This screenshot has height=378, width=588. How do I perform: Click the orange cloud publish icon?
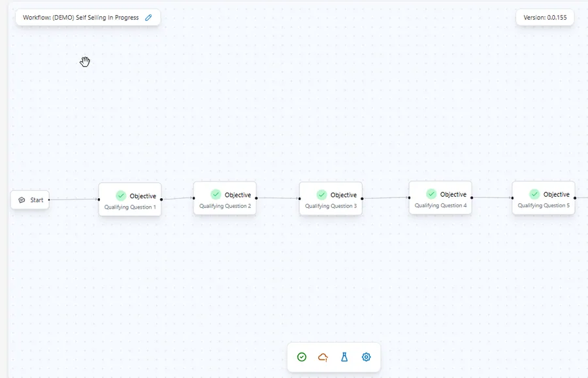tap(323, 357)
